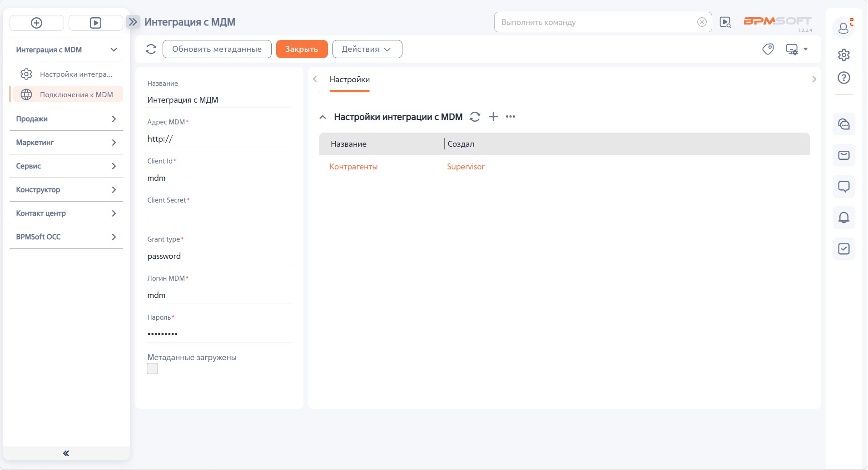Viewport: 868px width, 470px height.
Task: Click the plus quick-add button in sidebar
Action: click(36, 23)
